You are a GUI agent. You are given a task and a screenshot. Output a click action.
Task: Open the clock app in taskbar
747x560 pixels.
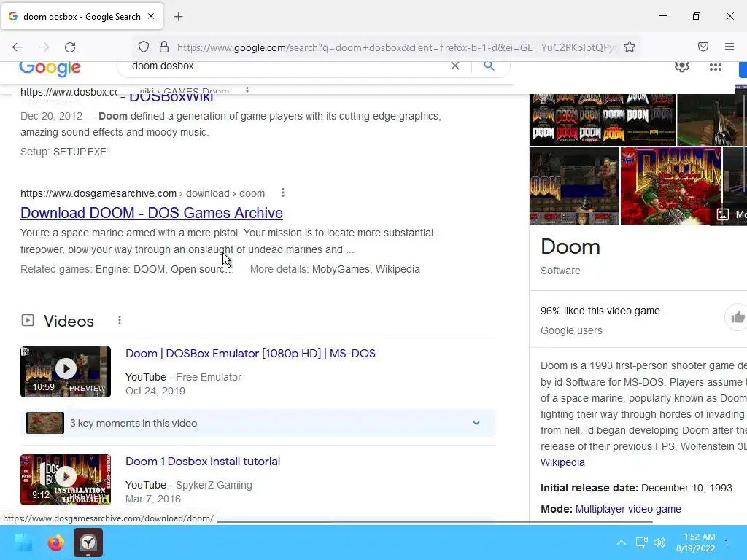pos(88,542)
